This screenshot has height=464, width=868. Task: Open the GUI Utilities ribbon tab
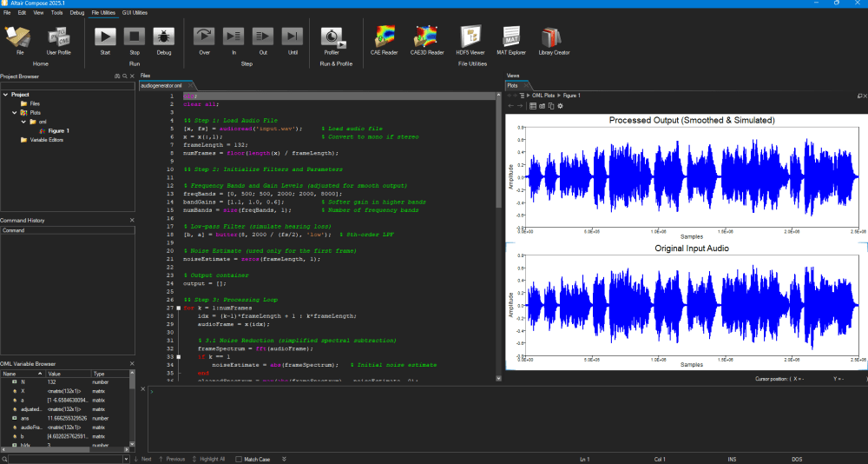click(135, 12)
